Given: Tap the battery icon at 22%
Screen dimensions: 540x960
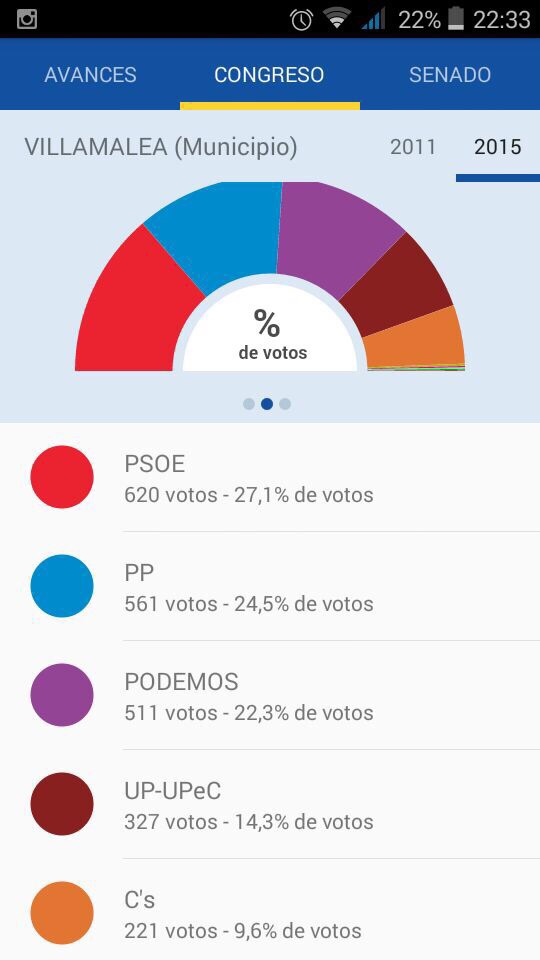Looking at the screenshot, I should point(456,20).
